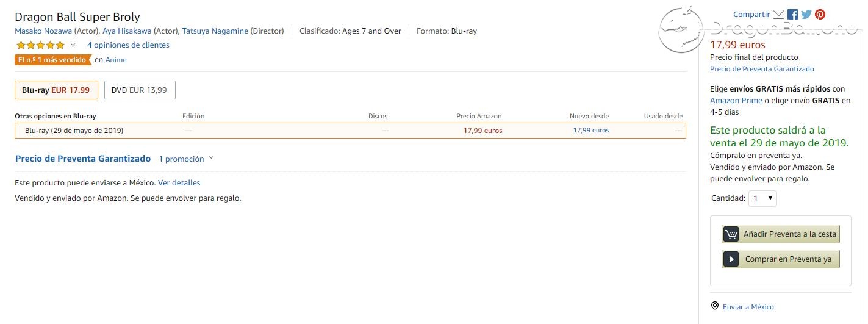Select the DVD EUR 13,99 format
868x324 pixels.
pos(140,90)
